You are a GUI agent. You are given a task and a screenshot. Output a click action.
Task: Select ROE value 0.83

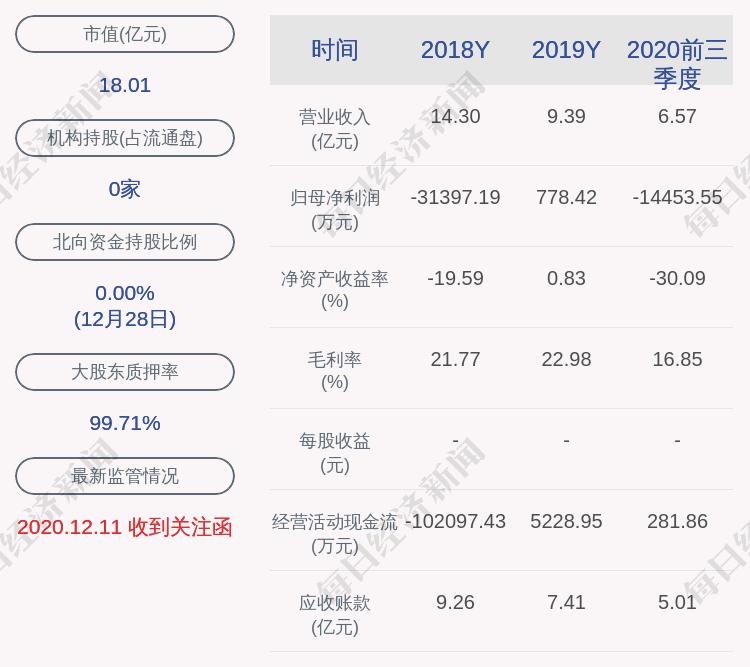566,278
